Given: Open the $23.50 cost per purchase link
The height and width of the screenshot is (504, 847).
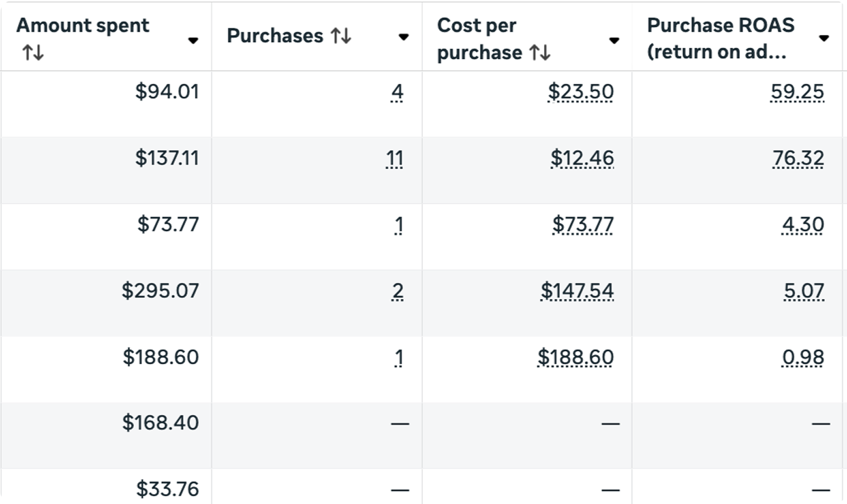Looking at the screenshot, I should (x=580, y=92).
